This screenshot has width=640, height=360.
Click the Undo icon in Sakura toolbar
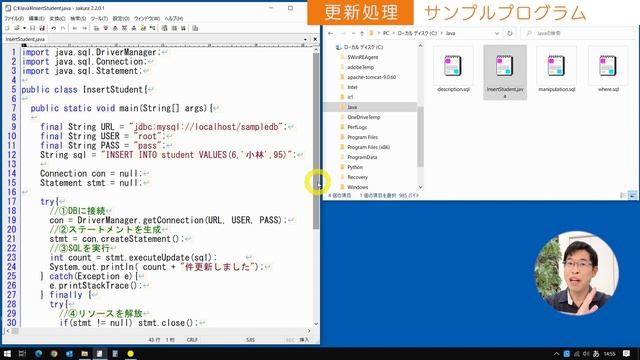(53, 28)
